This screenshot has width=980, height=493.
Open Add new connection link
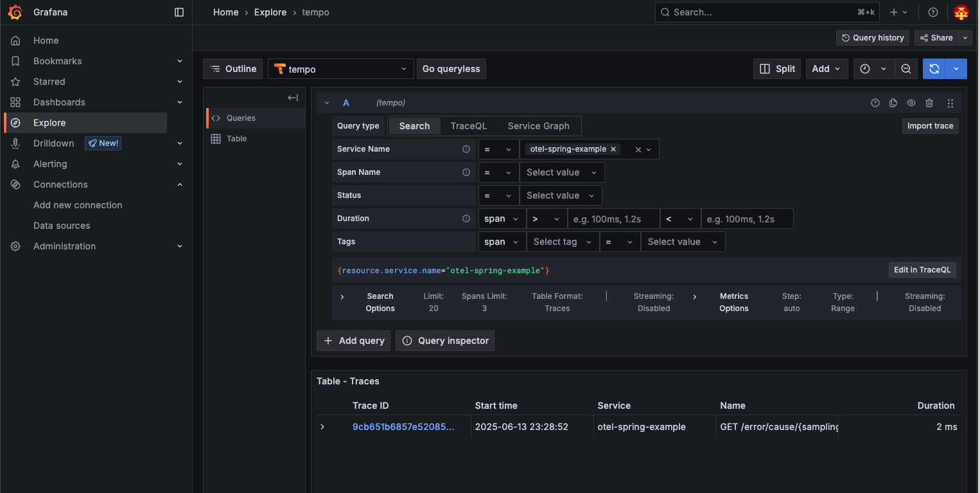pos(78,205)
